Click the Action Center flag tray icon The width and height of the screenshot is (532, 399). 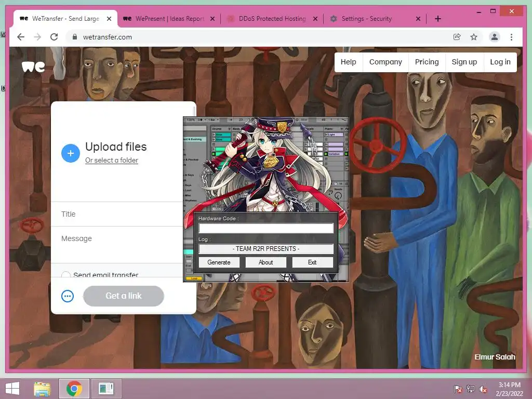pos(458,389)
